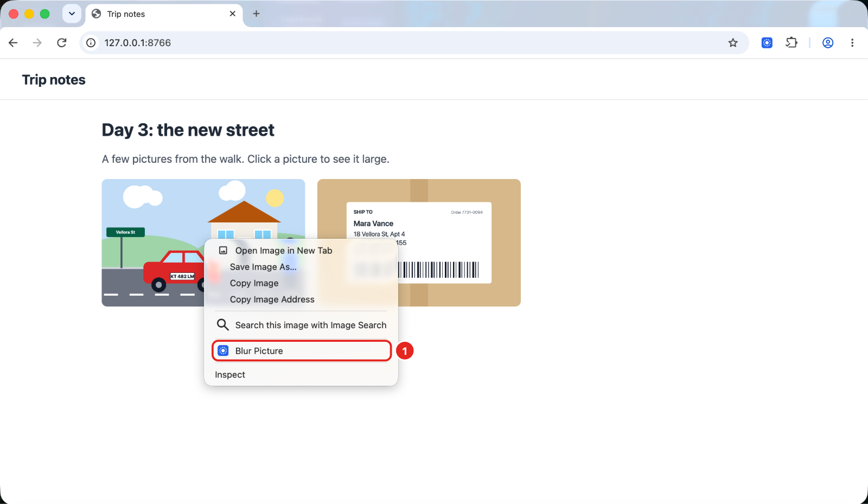868x504 pixels.
Task: Select Copy Image in context menu
Action: [301, 283]
